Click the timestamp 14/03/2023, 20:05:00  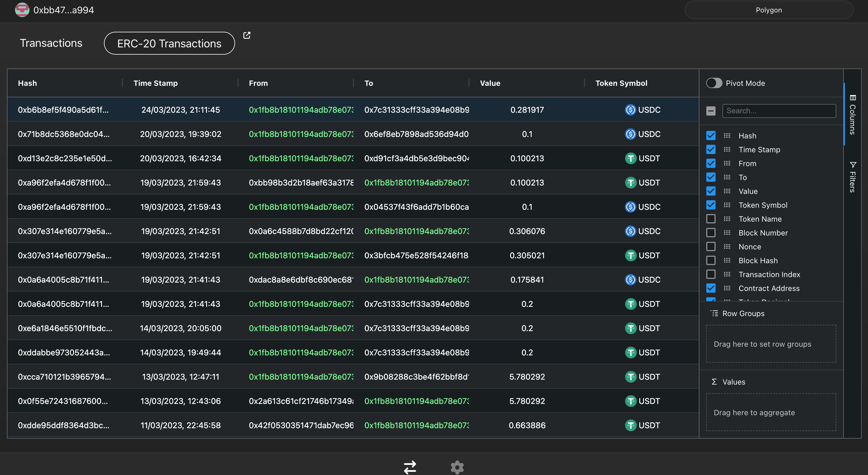pos(180,328)
